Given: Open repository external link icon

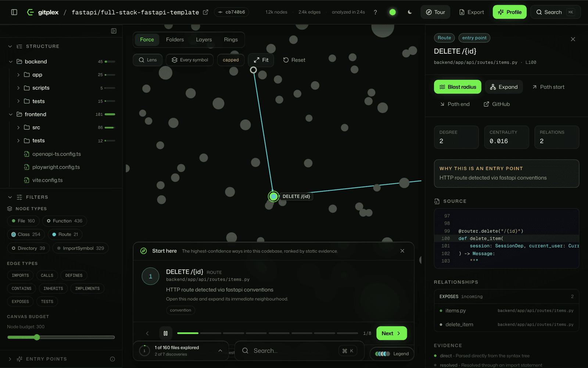Looking at the screenshot, I should 205,12.
